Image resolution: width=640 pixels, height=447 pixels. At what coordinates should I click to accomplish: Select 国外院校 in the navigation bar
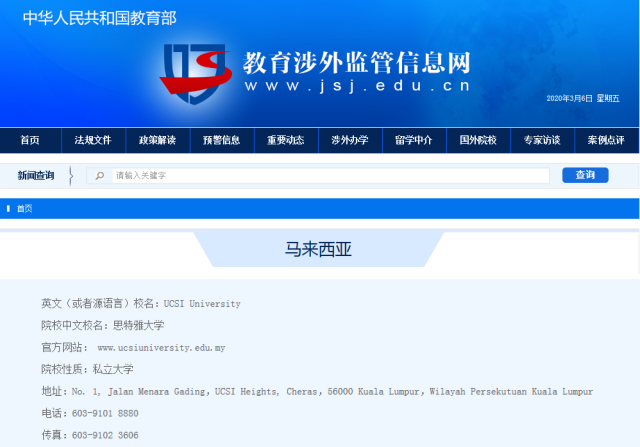(x=478, y=140)
